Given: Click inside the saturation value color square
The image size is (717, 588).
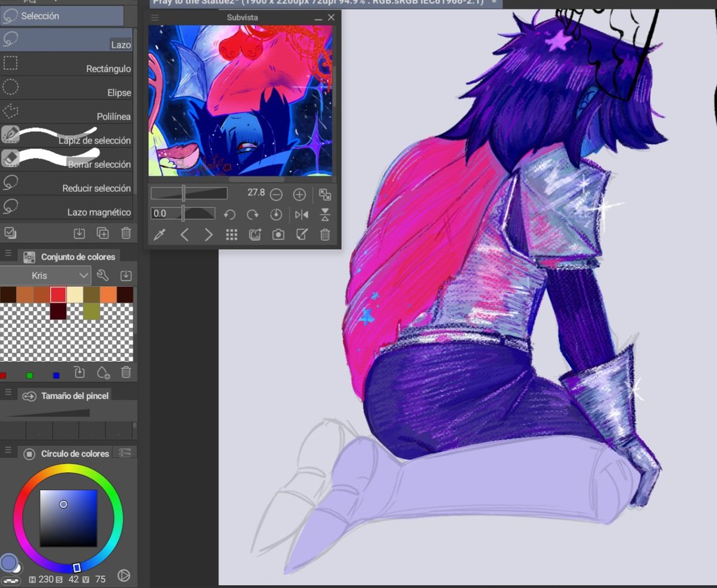Looking at the screenshot, I should point(68,518).
